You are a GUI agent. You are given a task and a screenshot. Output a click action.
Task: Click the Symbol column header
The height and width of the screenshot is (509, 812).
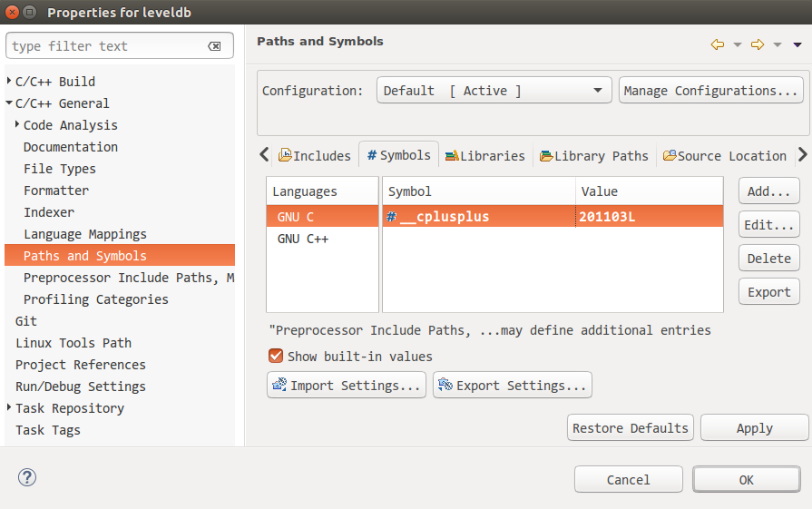point(479,191)
